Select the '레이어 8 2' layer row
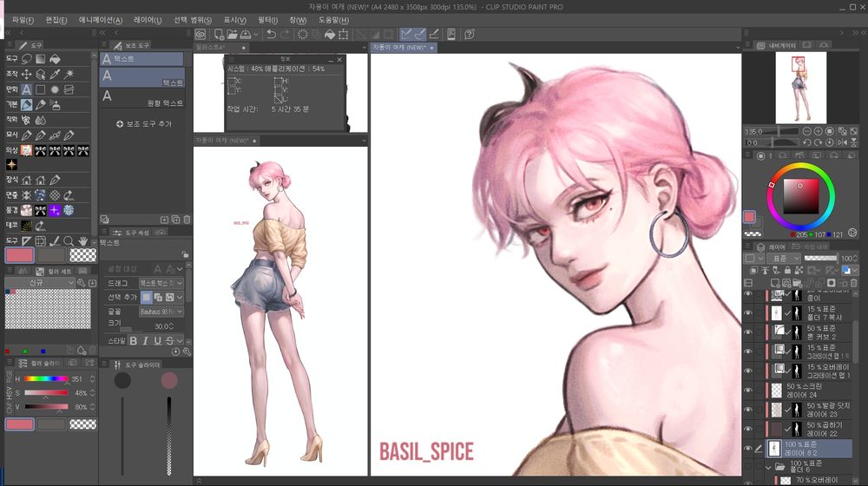868x486 pixels. 808,449
